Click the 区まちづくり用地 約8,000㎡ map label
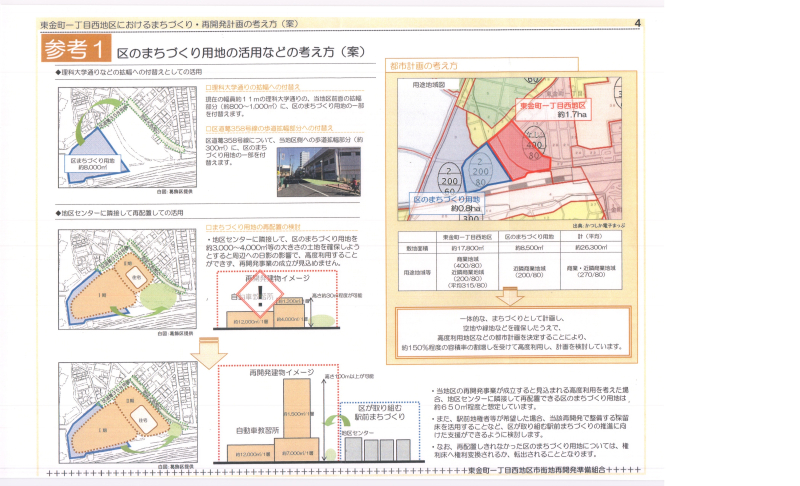800x486 pixels. (x=92, y=164)
